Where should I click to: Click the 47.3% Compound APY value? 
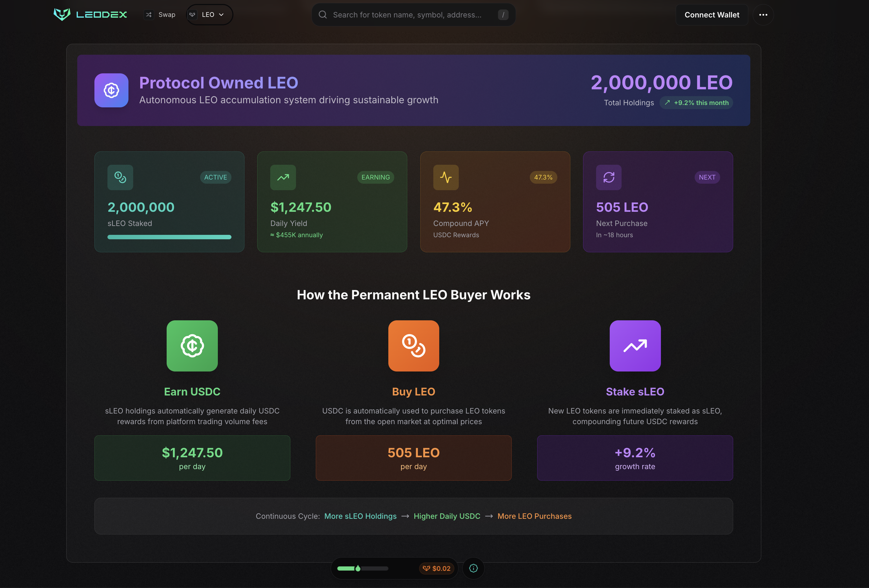click(x=453, y=207)
